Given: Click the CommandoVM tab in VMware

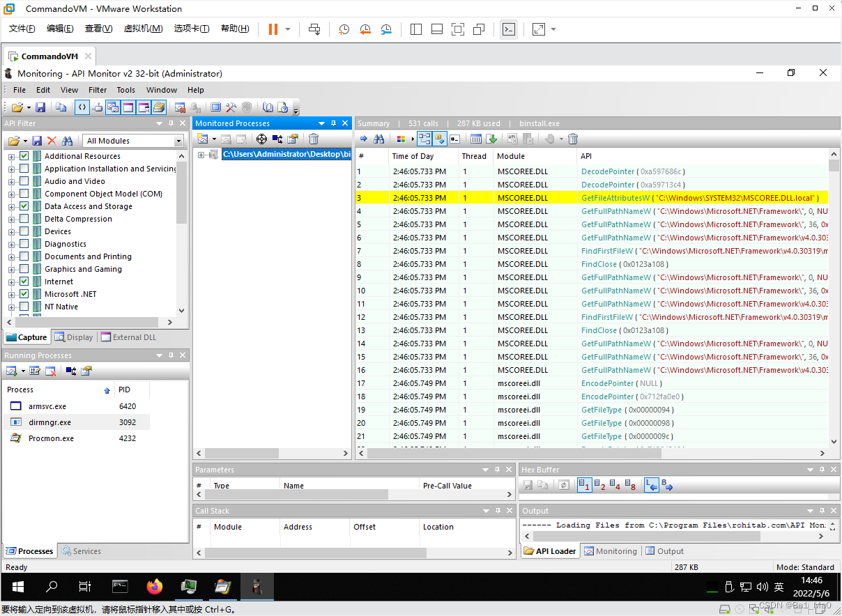Looking at the screenshot, I should point(49,56).
